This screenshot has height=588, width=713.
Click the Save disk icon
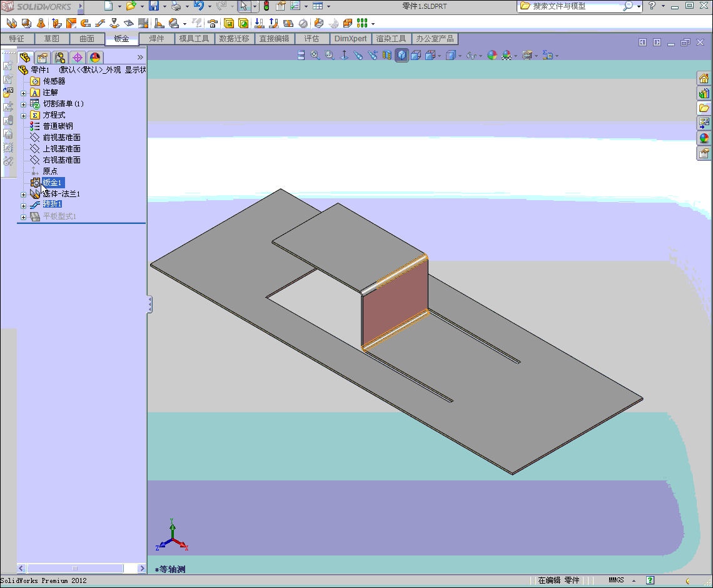pyautogui.click(x=154, y=6)
